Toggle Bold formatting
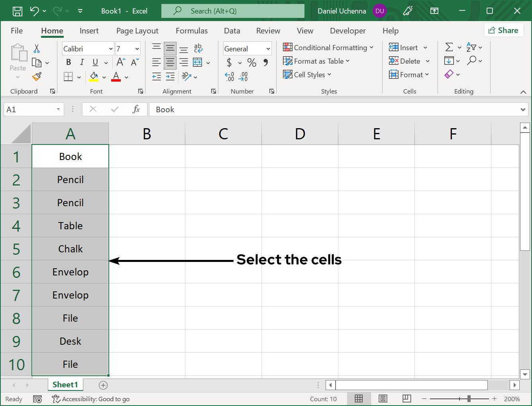 (69, 62)
